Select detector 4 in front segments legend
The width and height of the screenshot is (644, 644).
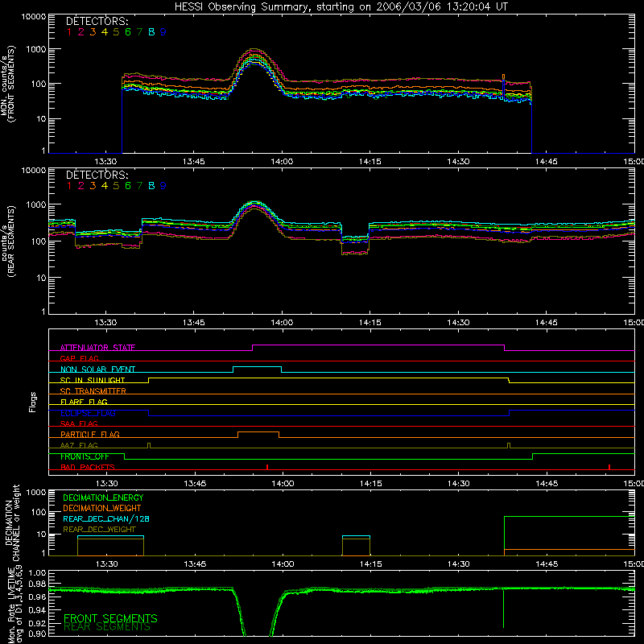pyautogui.click(x=105, y=32)
